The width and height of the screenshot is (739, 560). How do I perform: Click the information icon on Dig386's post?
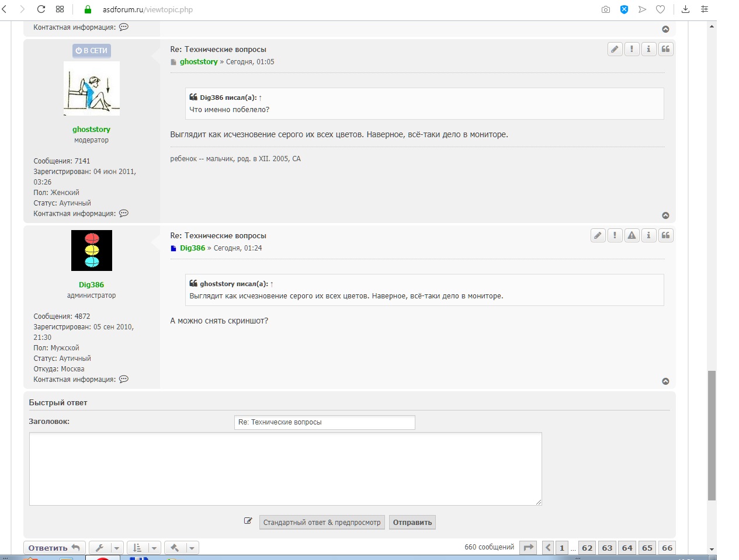648,236
